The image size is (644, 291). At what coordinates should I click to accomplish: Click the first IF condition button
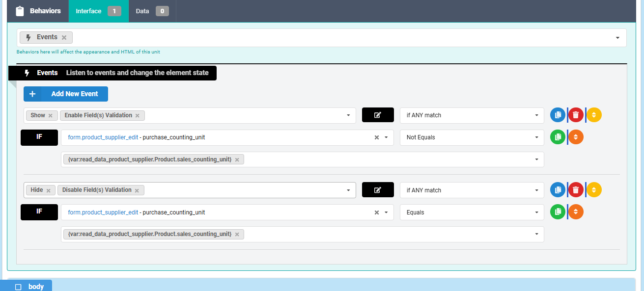click(x=39, y=137)
